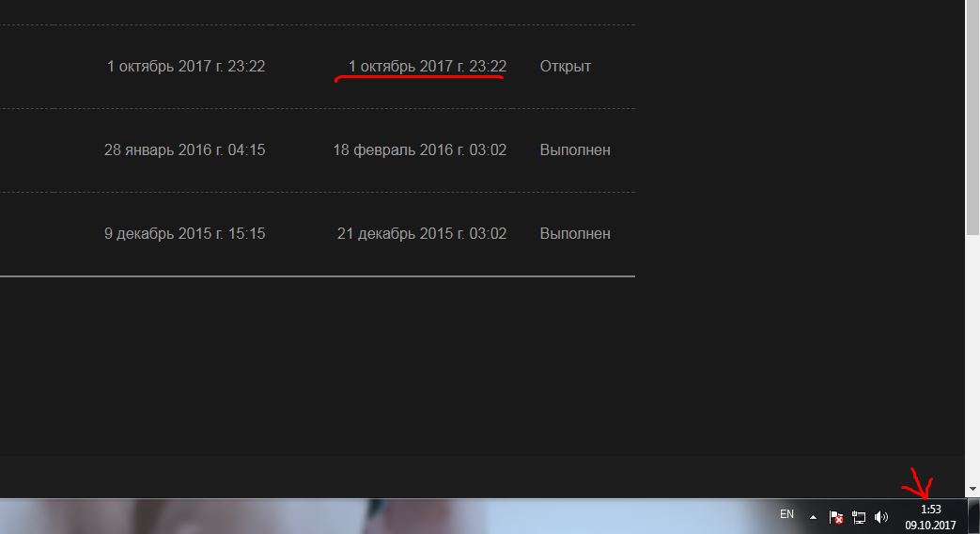Click the Show desktop strip on taskbar edge
The width and height of the screenshot is (980, 534).
pos(974,516)
